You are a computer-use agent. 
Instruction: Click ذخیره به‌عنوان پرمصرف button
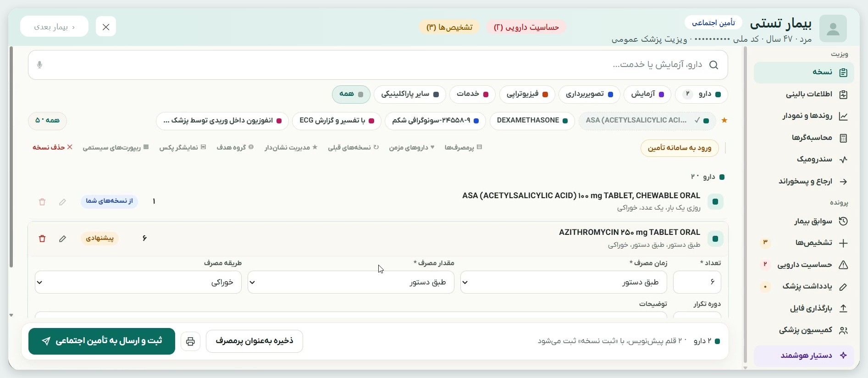point(254,341)
